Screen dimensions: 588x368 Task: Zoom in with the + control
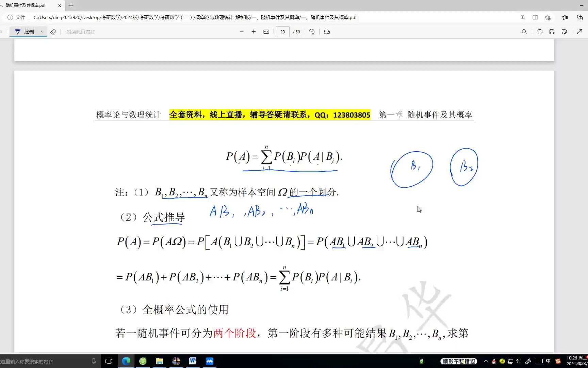pyautogui.click(x=254, y=32)
